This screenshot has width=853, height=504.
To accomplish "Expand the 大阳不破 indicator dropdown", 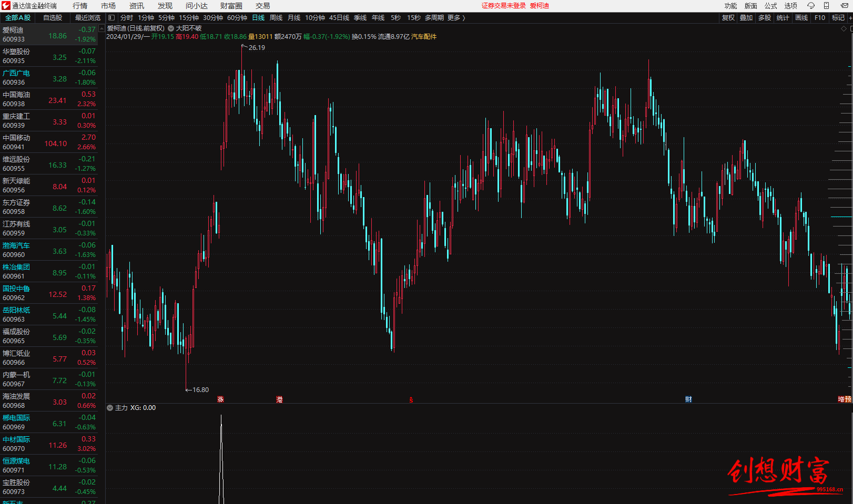I will [x=171, y=28].
